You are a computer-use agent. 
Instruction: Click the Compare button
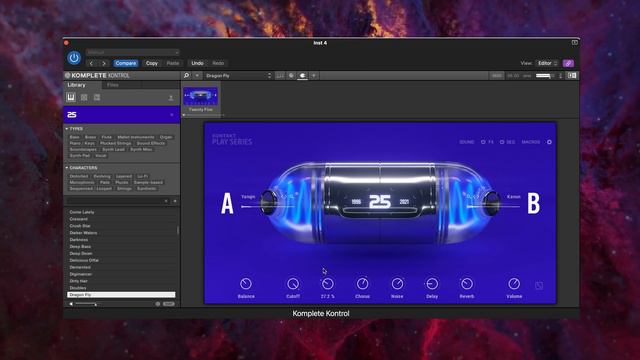pos(126,63)
